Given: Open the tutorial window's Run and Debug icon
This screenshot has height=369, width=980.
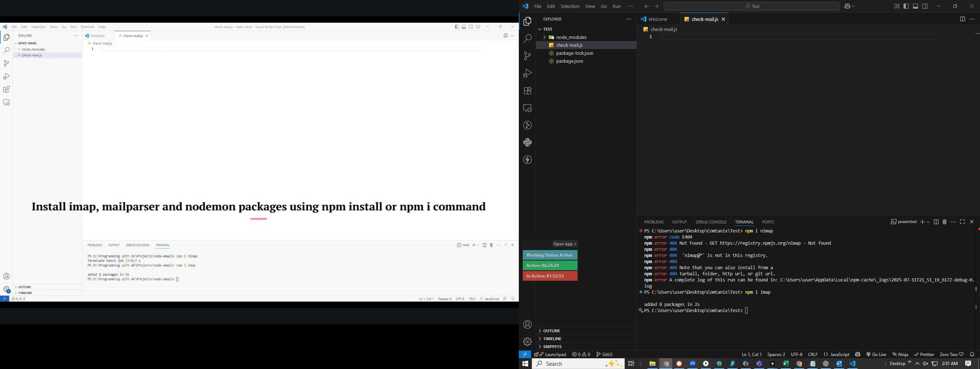Looking at the screenshot, I should click(6, 76).
